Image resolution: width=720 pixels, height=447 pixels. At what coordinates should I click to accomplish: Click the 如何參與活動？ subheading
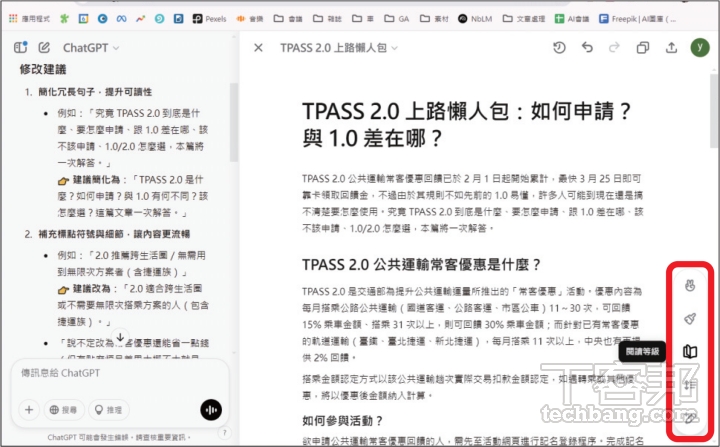(343, 421)
